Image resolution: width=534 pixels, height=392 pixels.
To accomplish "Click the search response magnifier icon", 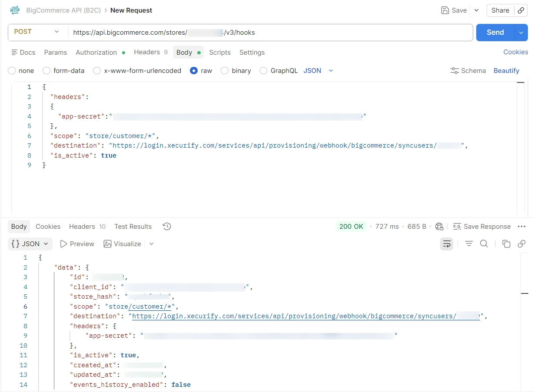I will coord(484,244).
